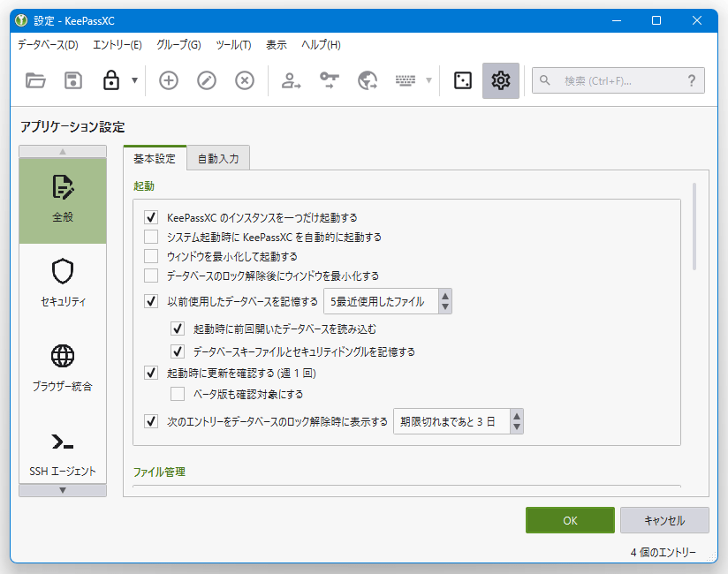This screenshot has height=574, width=728.
Task: Select the ブラウザー統合 globe category
Action: coord(63,367)
